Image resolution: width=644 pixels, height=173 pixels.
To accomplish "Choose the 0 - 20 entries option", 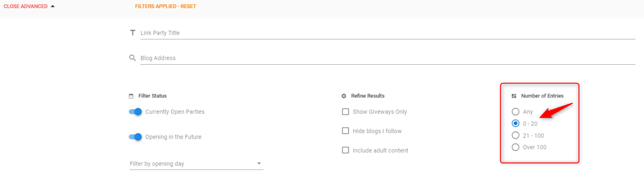I will click(515, 124).
